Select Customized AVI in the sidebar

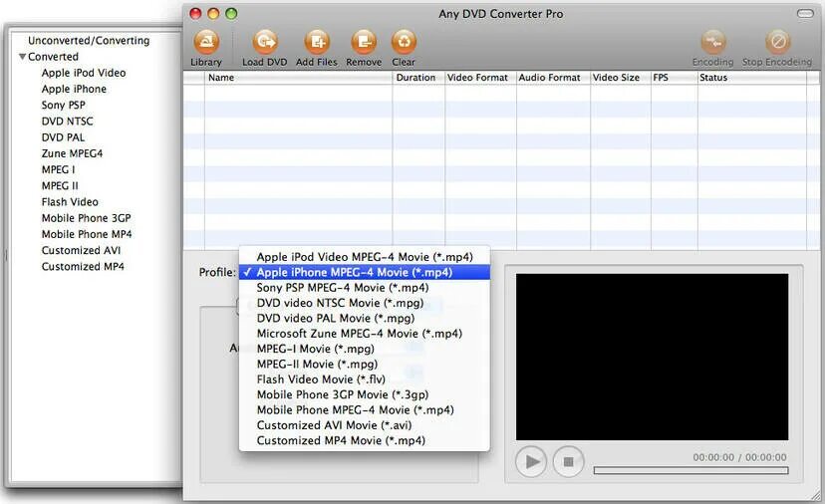coord(81,250)
